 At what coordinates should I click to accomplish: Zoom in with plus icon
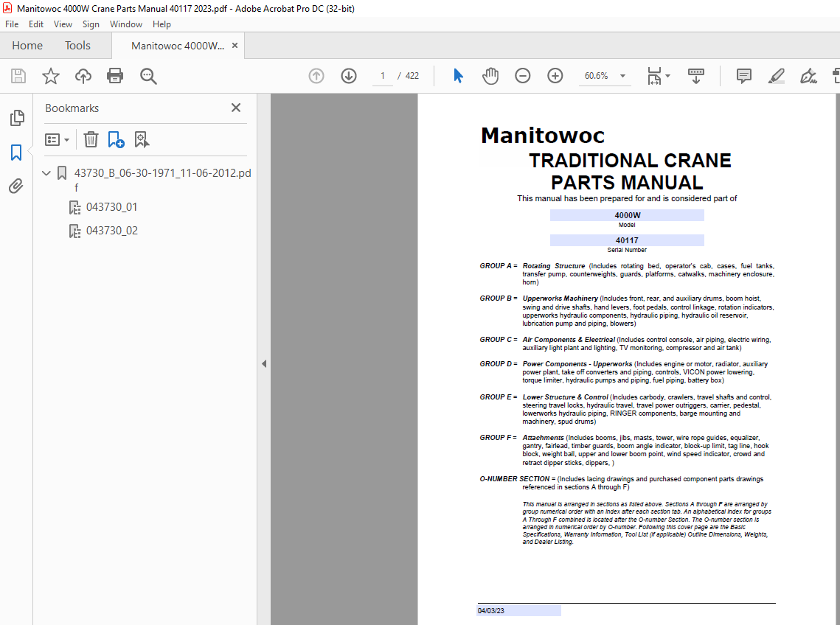[555, 76]
